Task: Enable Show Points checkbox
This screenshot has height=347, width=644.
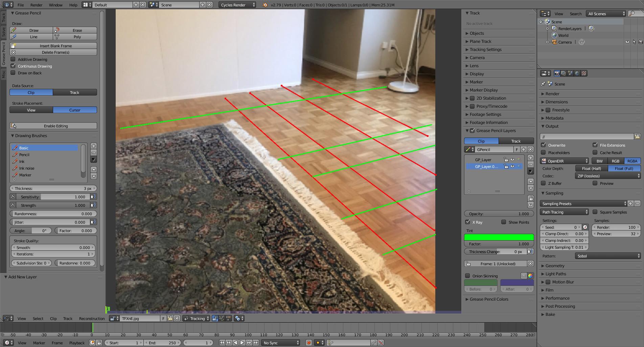Action: point(504,222)
